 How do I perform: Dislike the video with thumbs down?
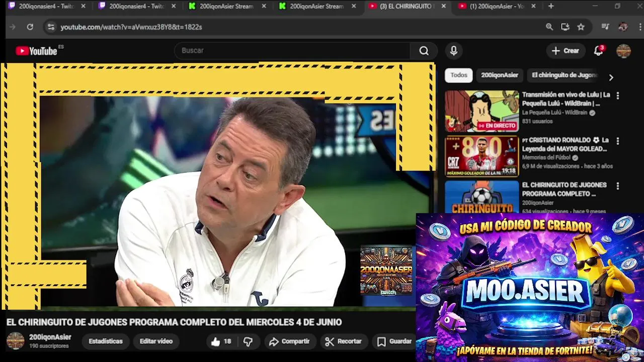pyautogui.click(x=248, y=341)
